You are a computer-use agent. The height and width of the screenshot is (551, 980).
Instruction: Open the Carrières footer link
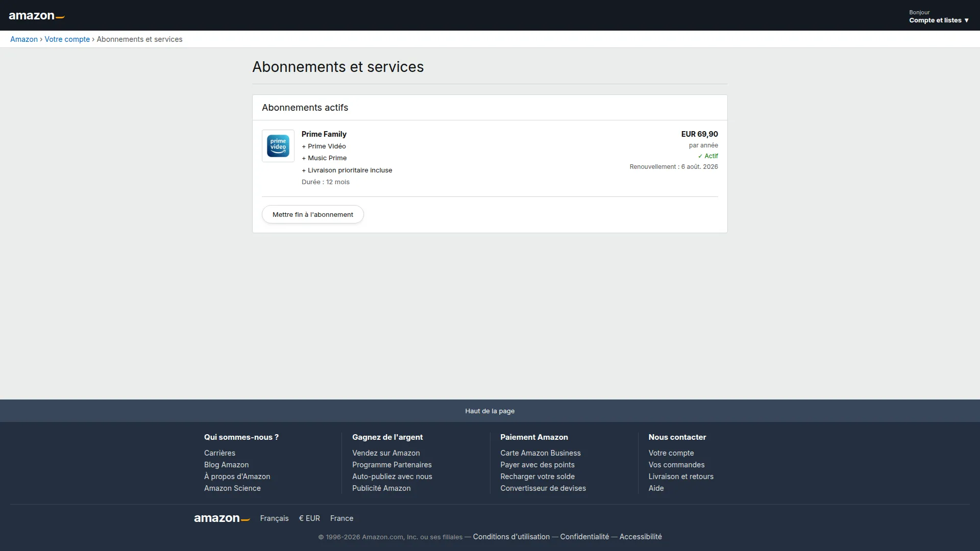pyautogui.click(x=219, y=453)
